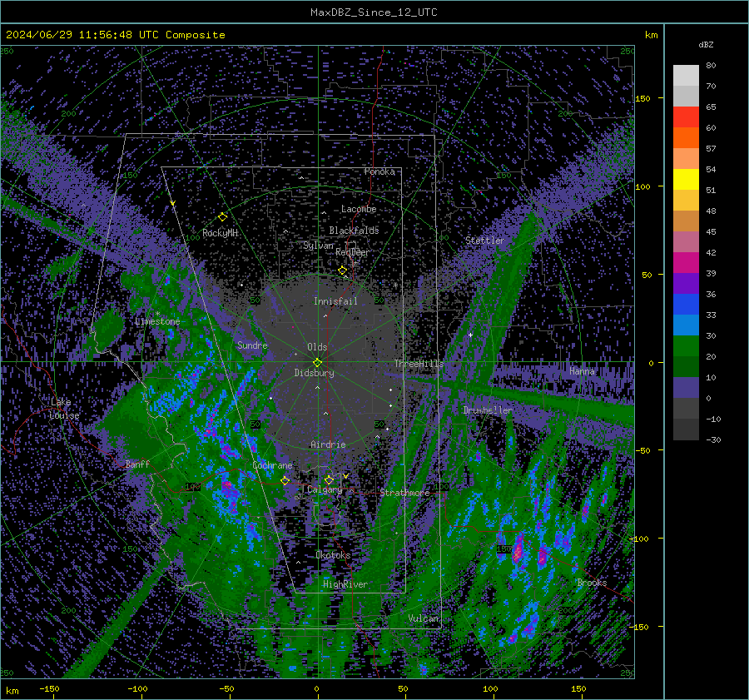Pick the slate 0-10 dBZ legend swatch
The width and height of the screenshot is (749, 700).
tap(686, 388)
